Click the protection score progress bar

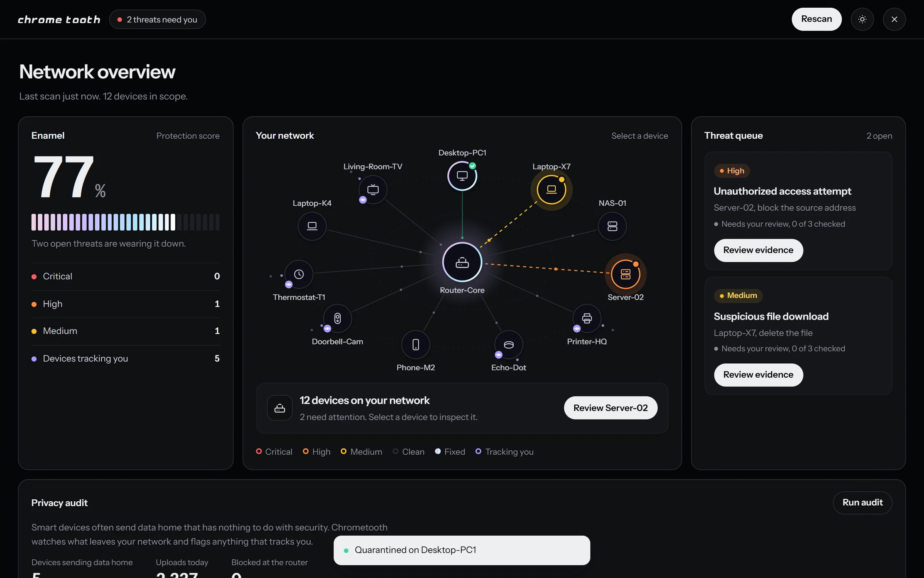point(126,222)
